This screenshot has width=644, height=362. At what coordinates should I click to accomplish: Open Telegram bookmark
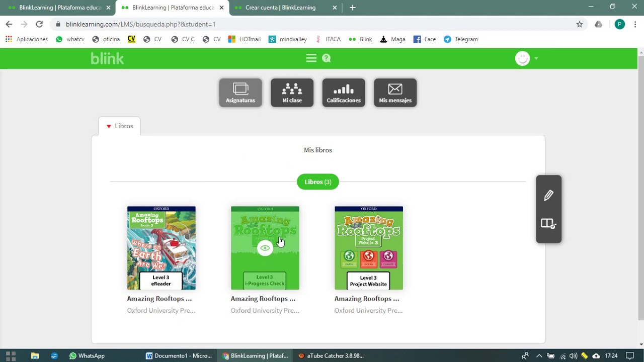tap(461, 39)
